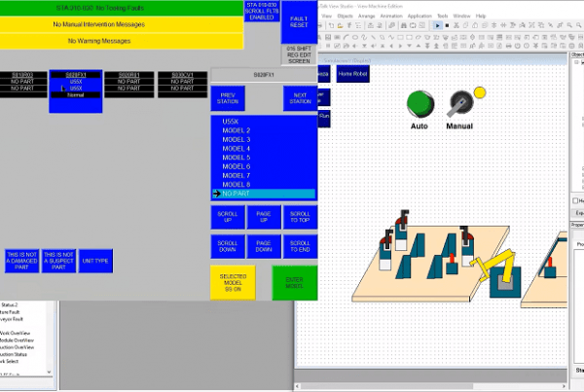
Task: Click the Home Robot button
Action: coord(353,74)
